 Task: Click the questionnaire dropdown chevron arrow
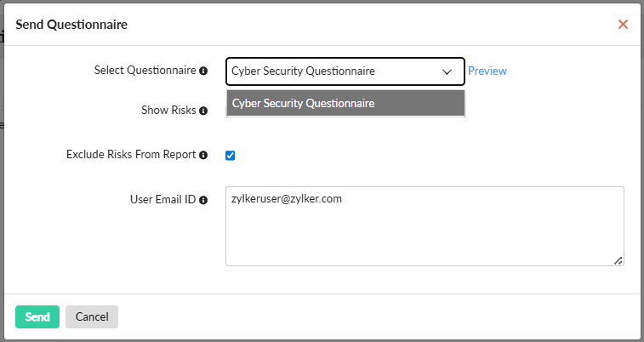(447, 72)
